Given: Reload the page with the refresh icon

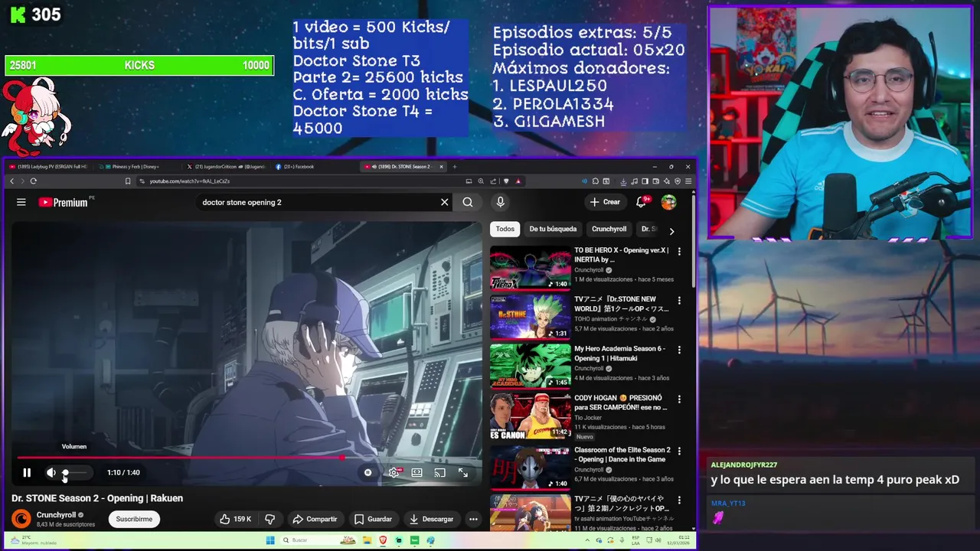Looking at the screenshot, I should [x=33, y=181].
